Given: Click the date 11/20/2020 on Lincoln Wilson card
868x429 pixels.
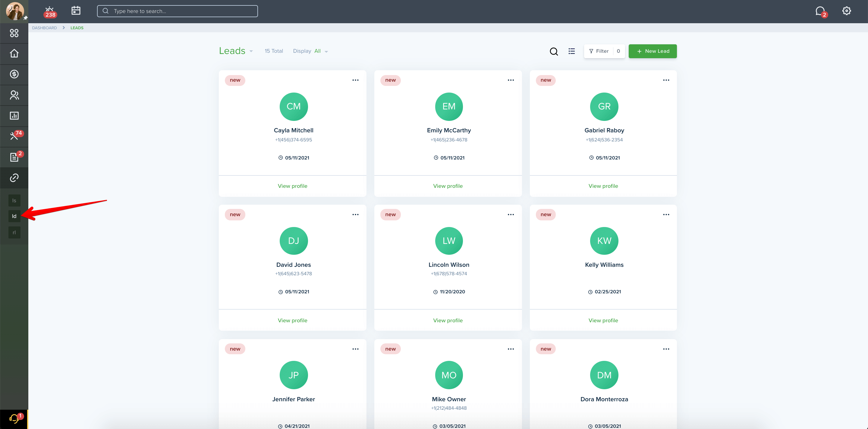Looking at the screenshot, I should 452,292.
